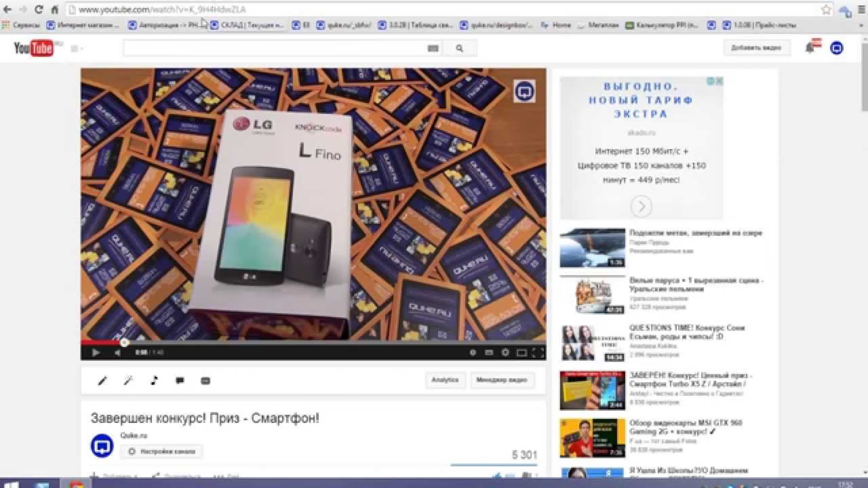Open the Смартфон Turbo X5 Z contest video title

pyautogui.click(x=691, y=380)
